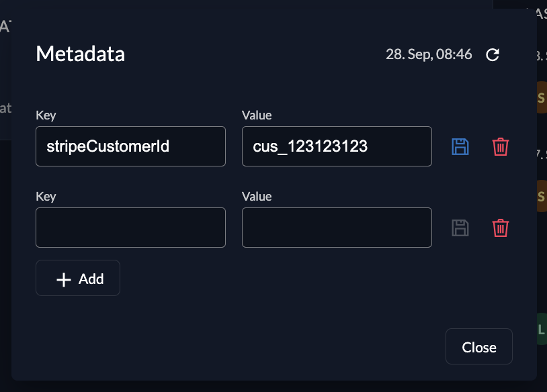
Task: Click the Key label above stripeCustomerId
Action: (46, 115)
